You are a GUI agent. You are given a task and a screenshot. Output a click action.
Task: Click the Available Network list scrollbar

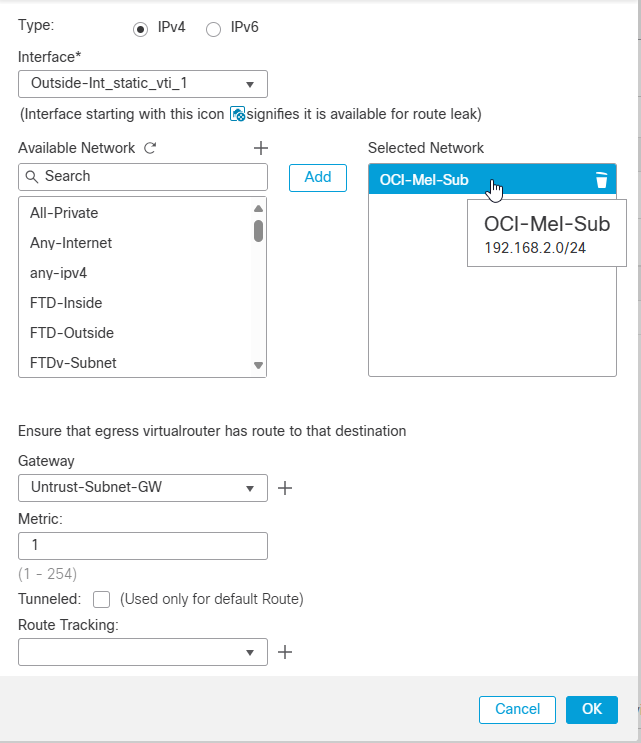(x=258, y=231)
